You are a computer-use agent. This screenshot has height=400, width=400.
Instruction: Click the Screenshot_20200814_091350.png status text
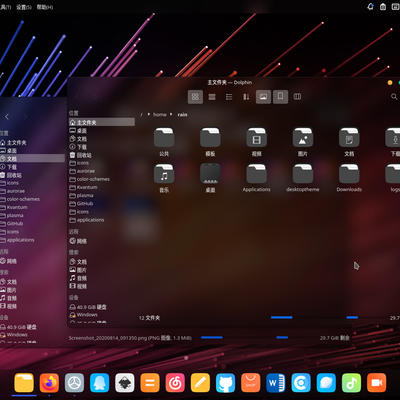pos(130,338)
